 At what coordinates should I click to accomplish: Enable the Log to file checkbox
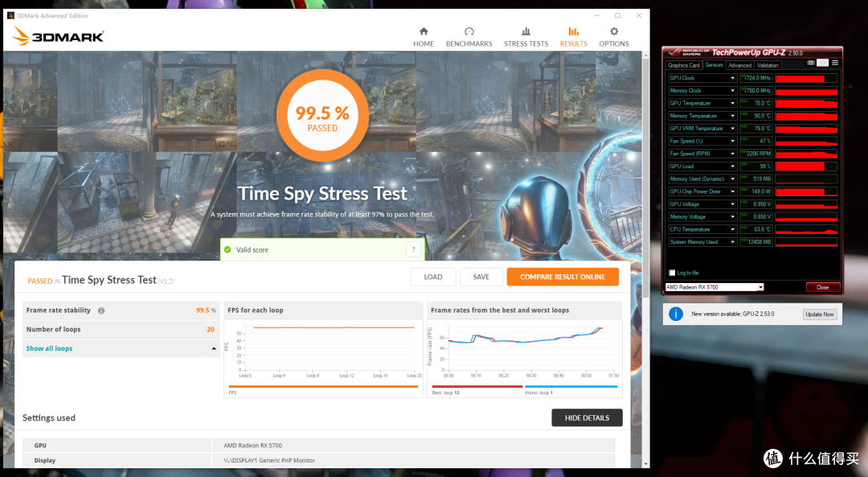[x=672, y=273]
